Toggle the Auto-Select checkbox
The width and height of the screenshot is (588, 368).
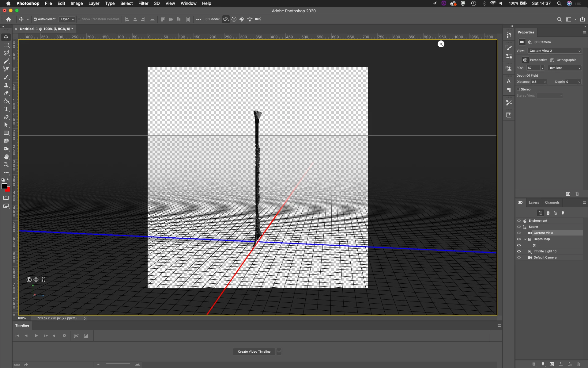point(35,19)
